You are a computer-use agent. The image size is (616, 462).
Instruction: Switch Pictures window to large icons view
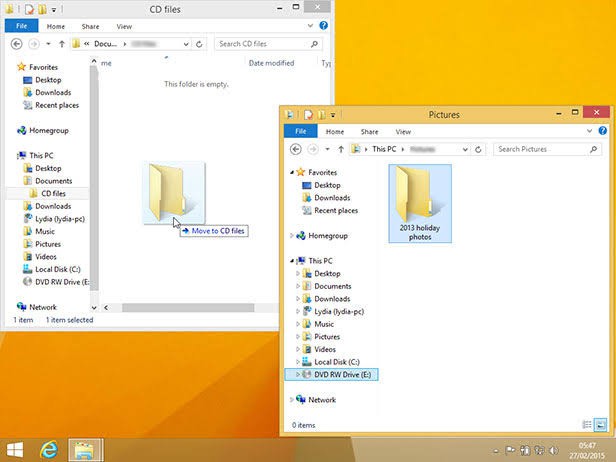(600, 424)
